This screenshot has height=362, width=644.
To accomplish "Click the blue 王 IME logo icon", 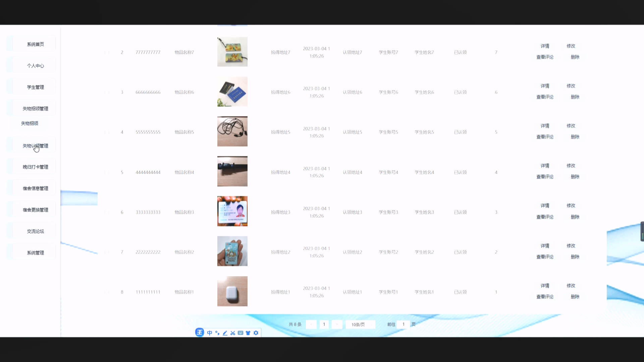I will (x=200, y=333).
